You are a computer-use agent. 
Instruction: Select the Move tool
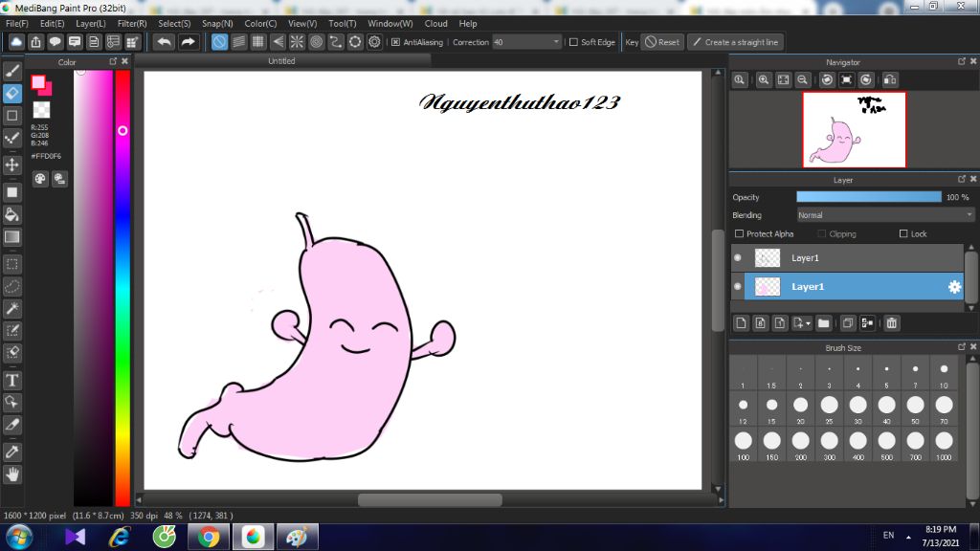point(11,165)
